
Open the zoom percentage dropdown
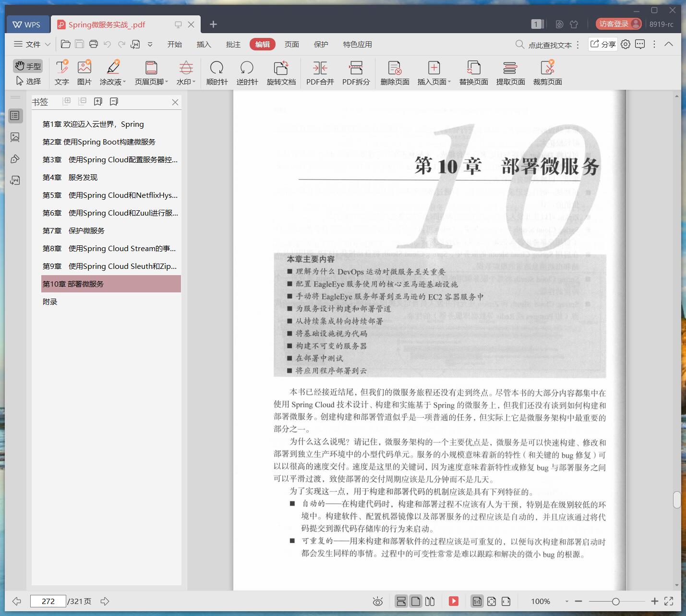coord(567,601)
